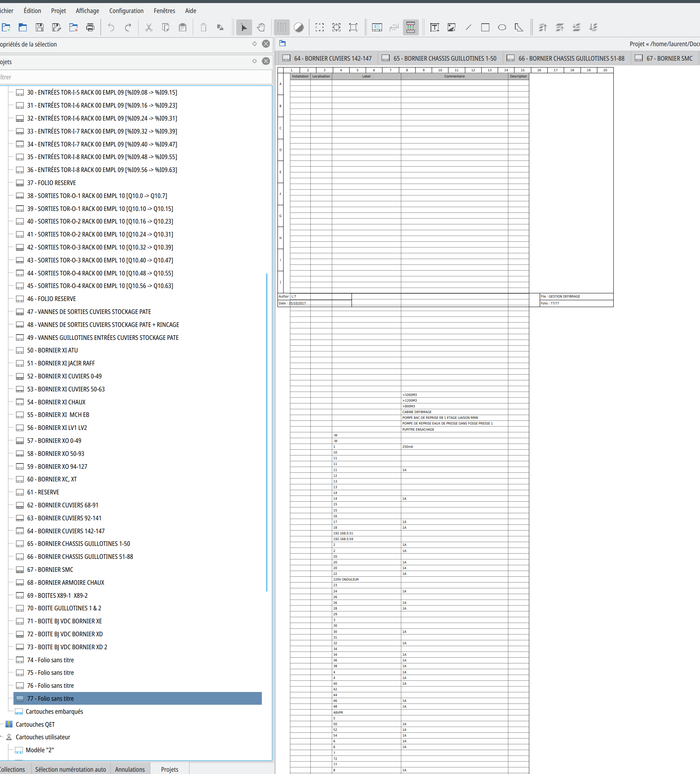Fit the folio to view
This screenshot has height=774, width=700.
(353, 27)
